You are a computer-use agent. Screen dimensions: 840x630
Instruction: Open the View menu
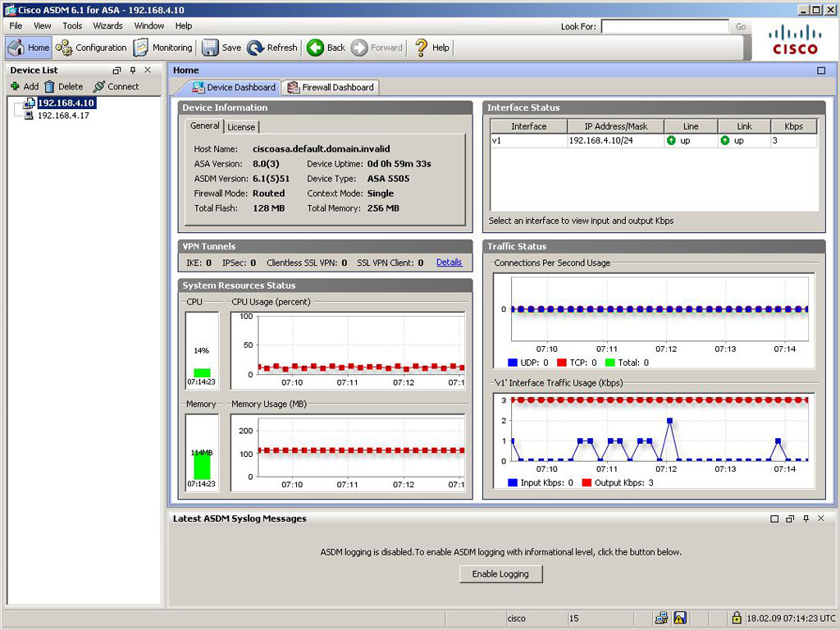43,25
